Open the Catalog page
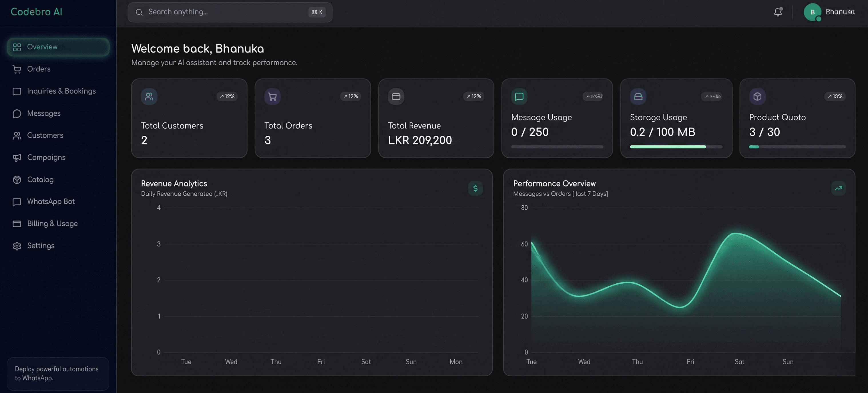 (x=58, y=180)
